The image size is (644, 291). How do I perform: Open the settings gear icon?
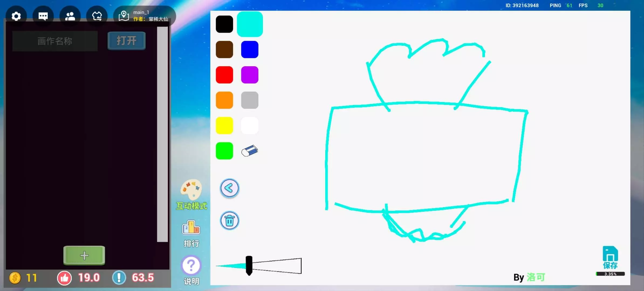coord(16,16)
